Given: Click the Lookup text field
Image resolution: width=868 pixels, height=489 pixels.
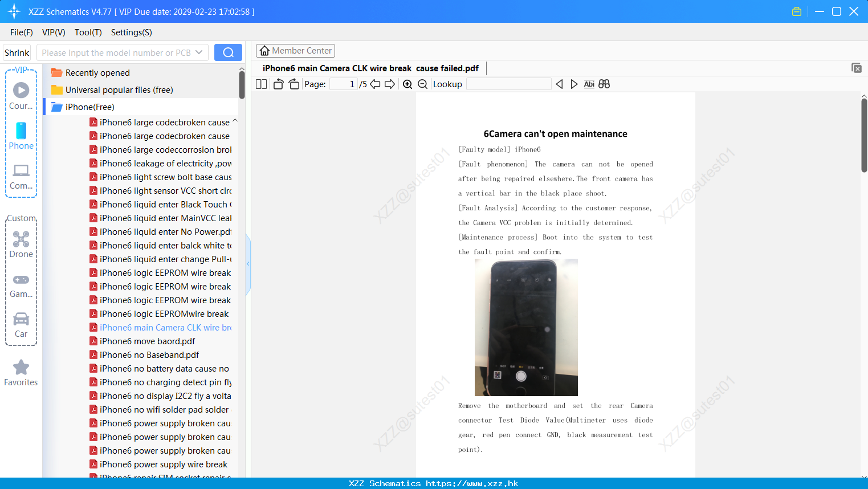Looking at the screenshot, I should [509, 84].
